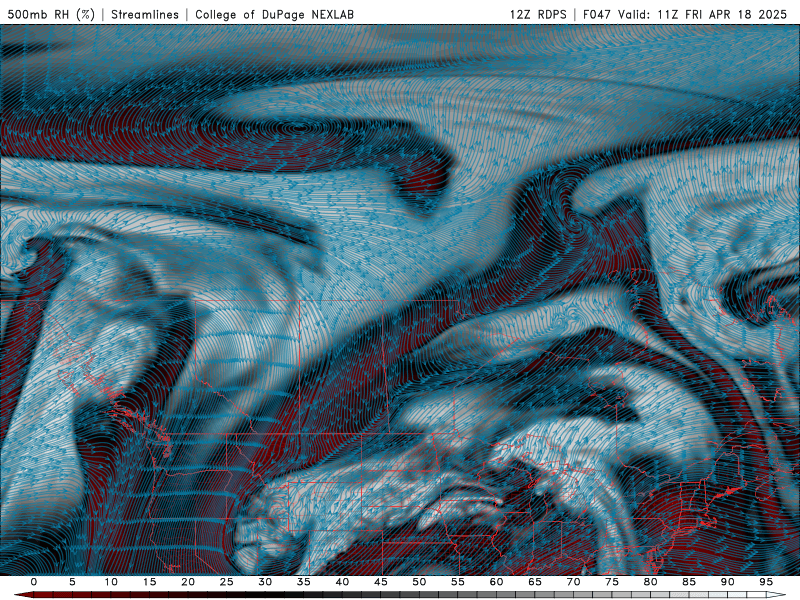Screen dimensions: 800x600
Task: Click the colorbar label "60"
Action: (x=496, y=582)
